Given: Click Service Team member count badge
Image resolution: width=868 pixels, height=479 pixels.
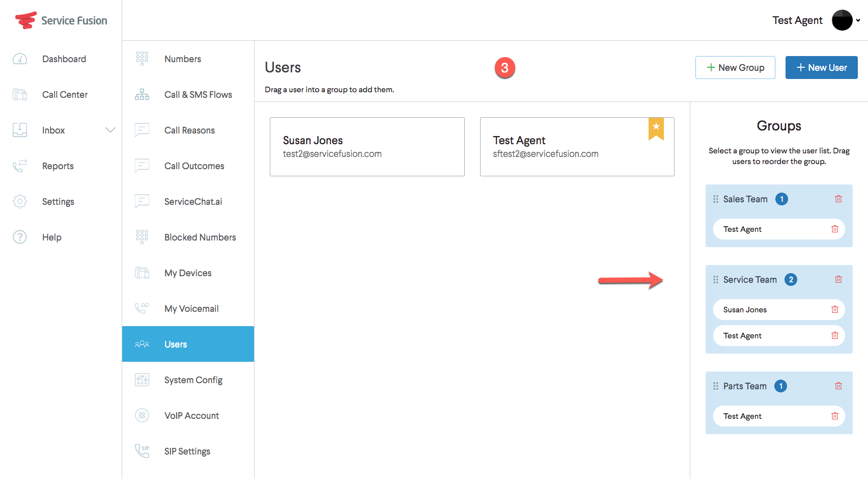Looking at the screenshot, I should (791, 280).
